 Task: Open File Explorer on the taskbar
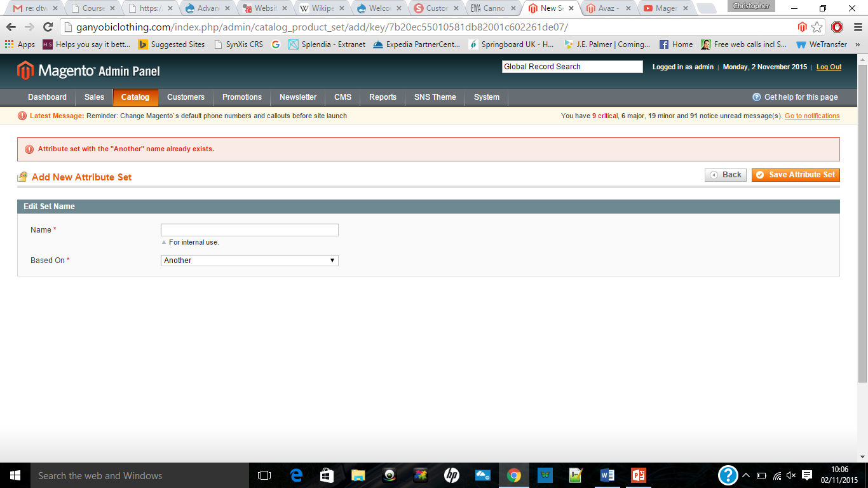click(x=358, y=475)
